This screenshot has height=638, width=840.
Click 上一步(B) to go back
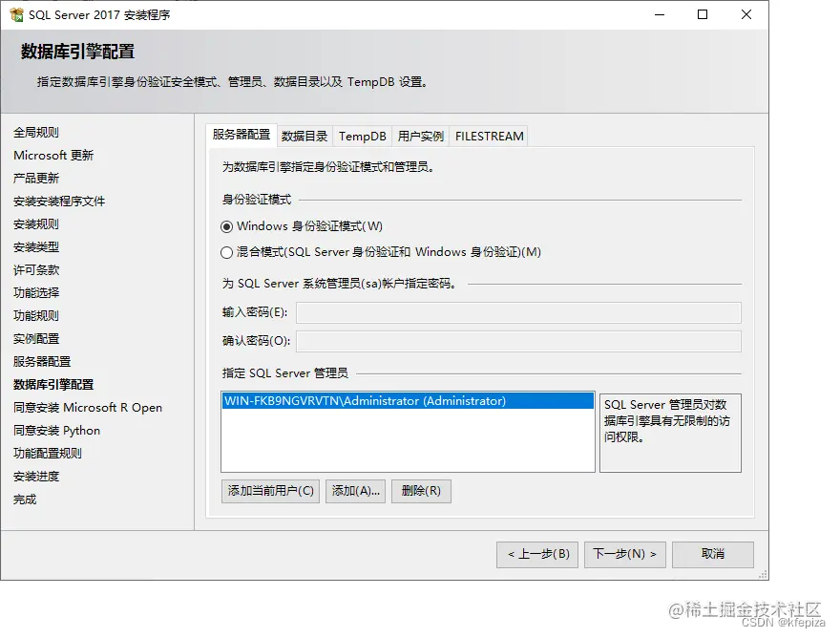(536, 554)
